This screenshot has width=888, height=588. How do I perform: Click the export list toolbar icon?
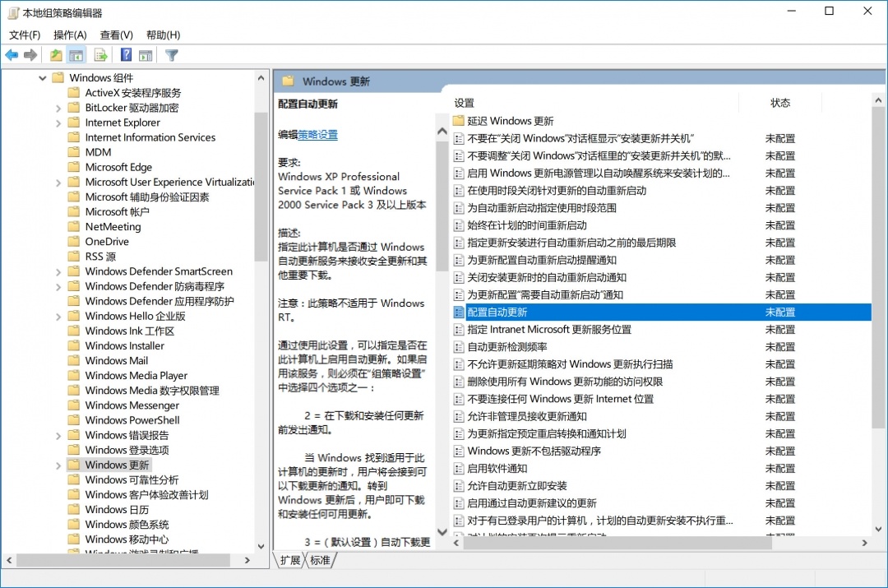[100, 54]
